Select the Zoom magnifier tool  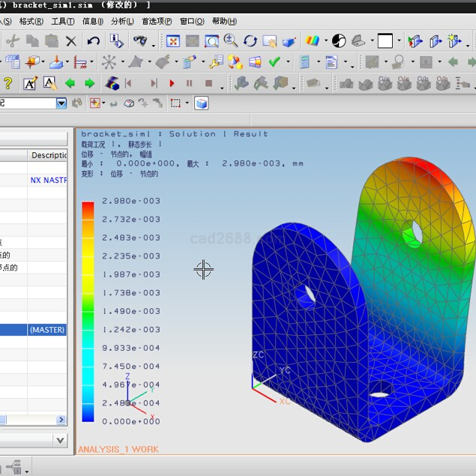pyautogui.click(x=231, y=41)
